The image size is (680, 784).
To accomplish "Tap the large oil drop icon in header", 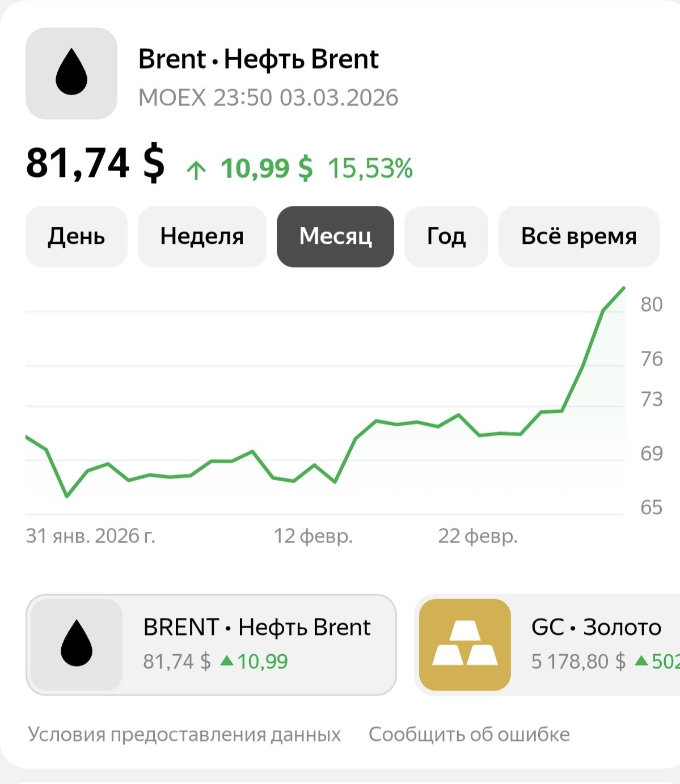I will click(71, 73).
